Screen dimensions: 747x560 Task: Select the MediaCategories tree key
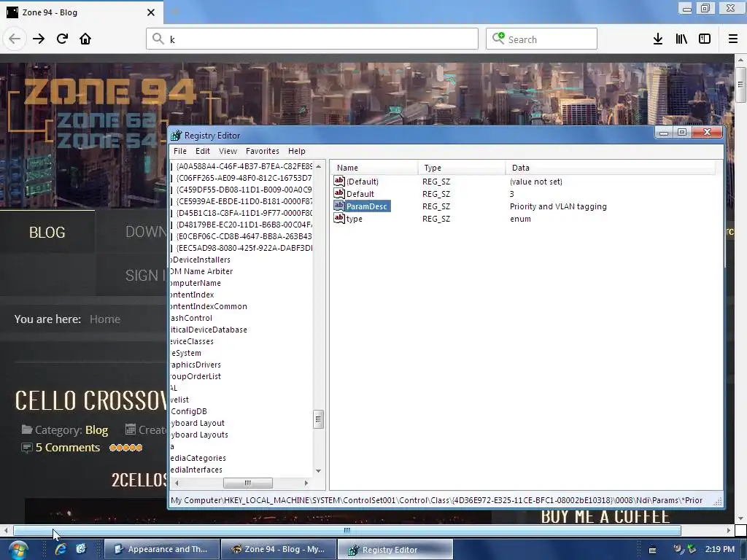point(198,458)
